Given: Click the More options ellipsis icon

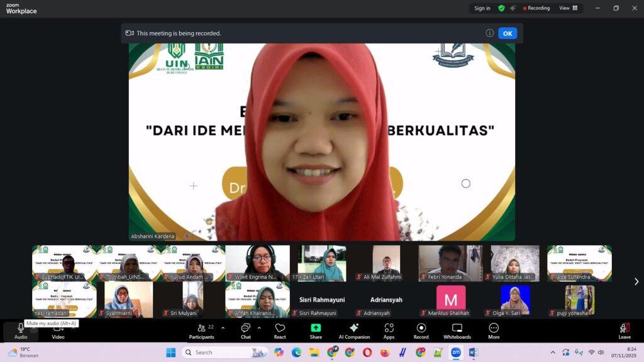Looking at the screenshot, I should point(494,331).
